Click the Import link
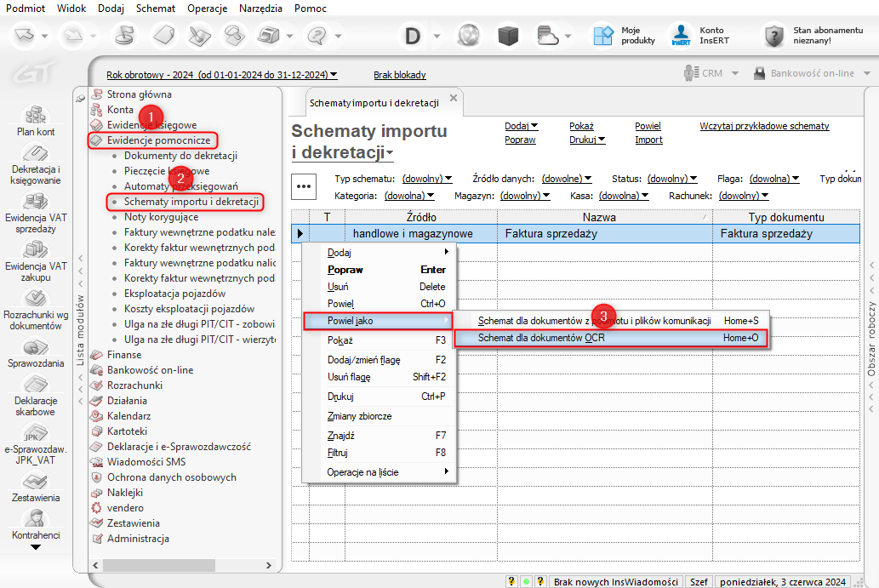This screenshot has height=588, width=879. (648, 140)
